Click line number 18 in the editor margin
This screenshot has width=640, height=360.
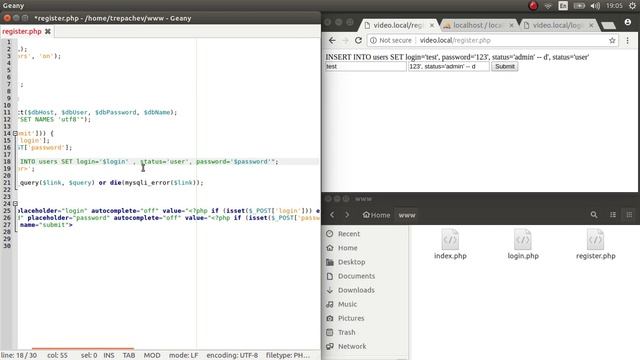click(x=7, y=162)
